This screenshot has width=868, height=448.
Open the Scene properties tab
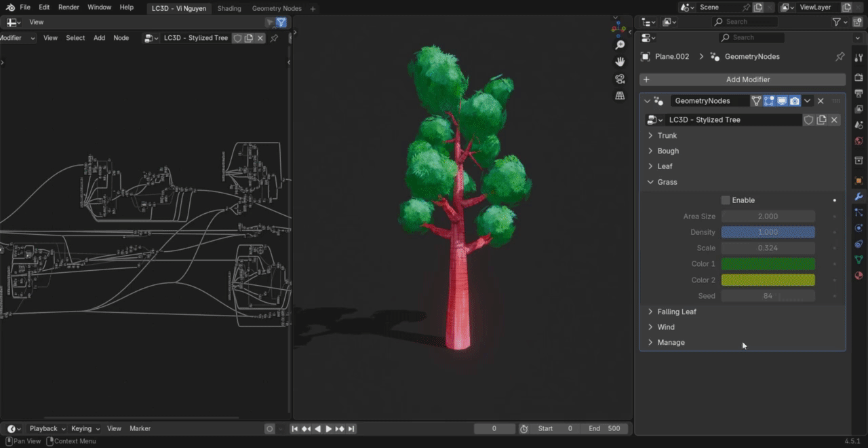859,126
